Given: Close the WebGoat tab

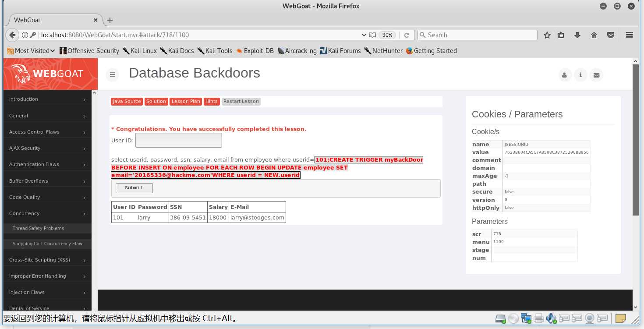Looking at the screenshot, I should click(96, 20).
